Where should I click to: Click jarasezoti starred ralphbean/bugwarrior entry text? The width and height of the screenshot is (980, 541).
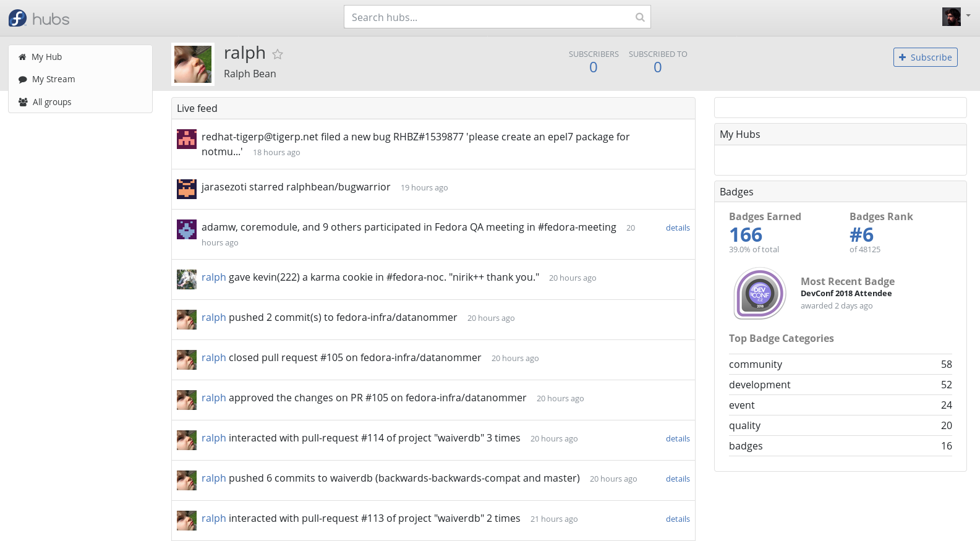point(296,187)
